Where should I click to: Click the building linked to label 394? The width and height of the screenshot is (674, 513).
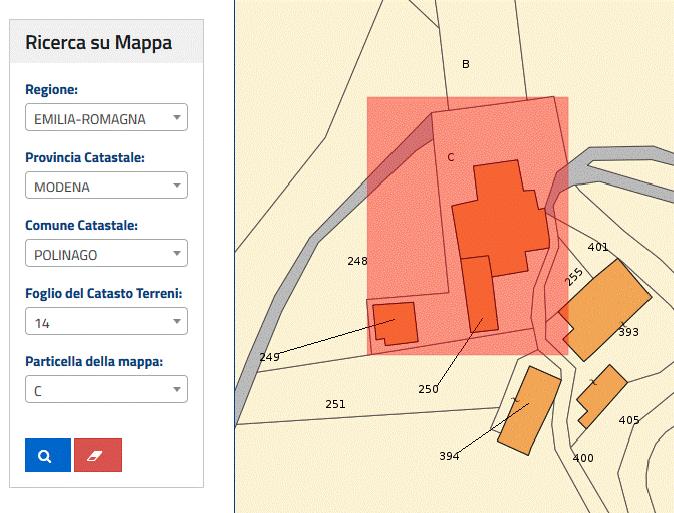tap(529, 411)
